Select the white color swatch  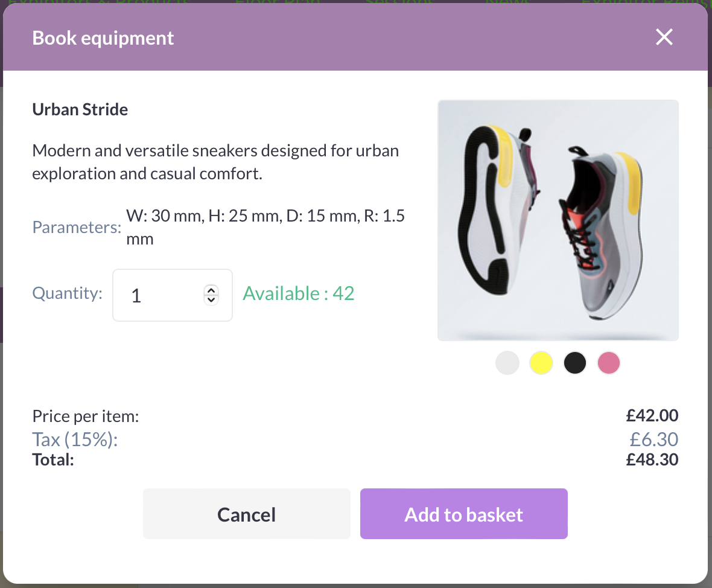tap(507, 363)
